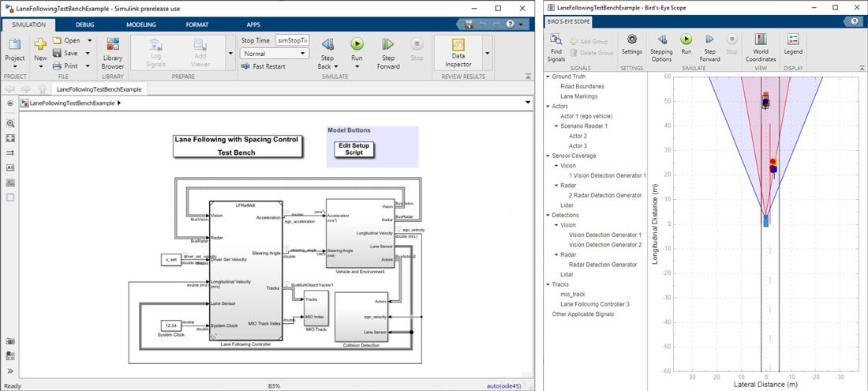Click the image palette icon
The height and width of the screenshot is (391, 868).
tap(10, 182)
